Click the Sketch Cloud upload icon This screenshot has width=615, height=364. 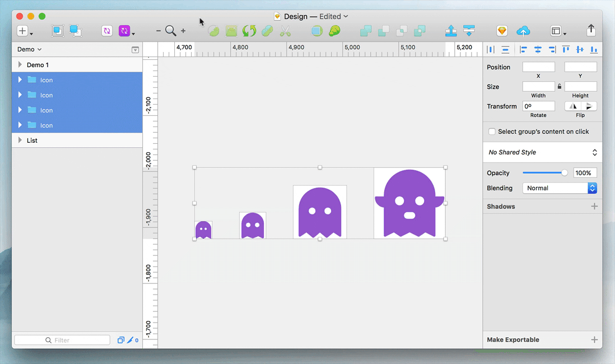(523, 31)
